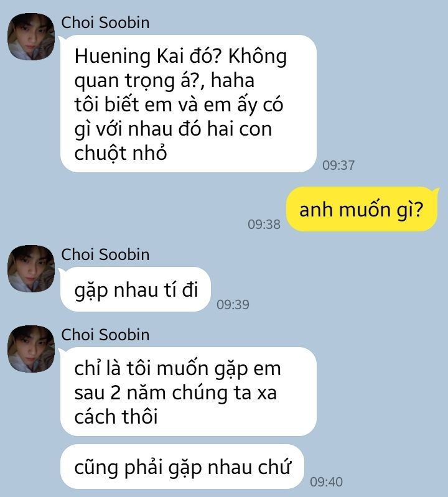Viewport: 448px width, 497px height.
Task: Click the 09:38 timestamp beside the yellow bubble
Action: pyautogui.click(x=264, y=225)
